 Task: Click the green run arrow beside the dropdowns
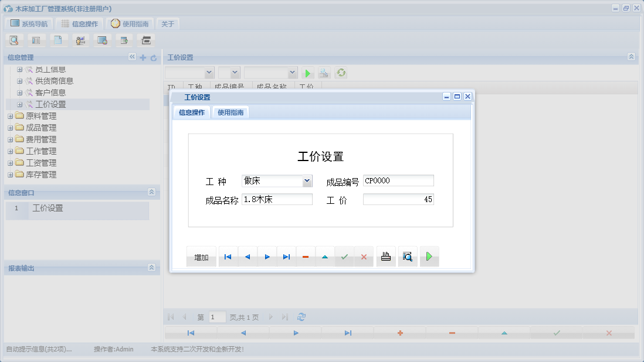pyautogui.click(x=307, y=73)
